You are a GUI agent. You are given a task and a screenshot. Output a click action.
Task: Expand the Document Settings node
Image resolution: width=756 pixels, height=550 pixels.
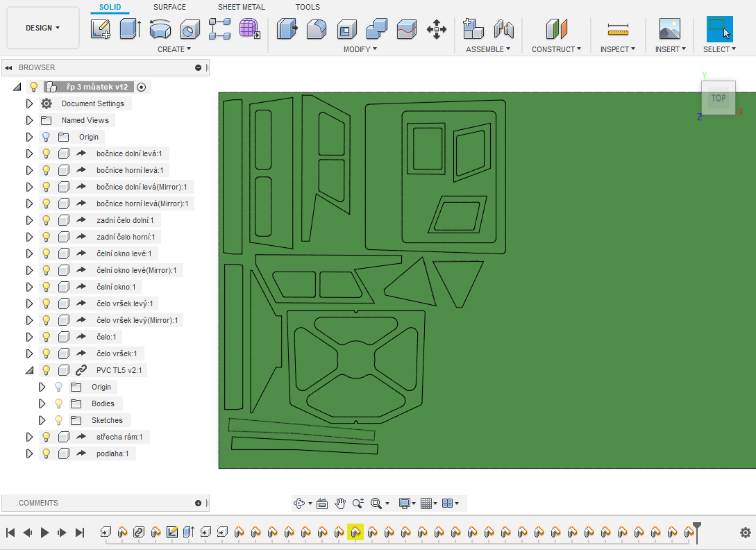tap(29, 103)
